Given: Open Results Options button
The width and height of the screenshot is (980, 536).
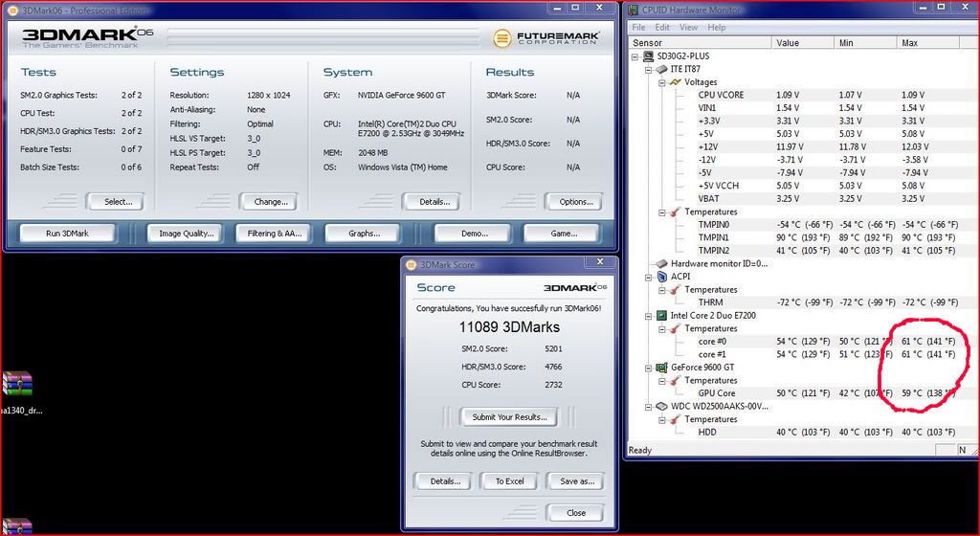Looking at the screenshot, I should point(575,202).
